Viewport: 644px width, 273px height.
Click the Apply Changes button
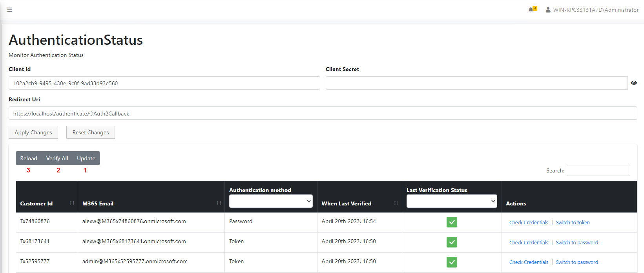pyautogui.click(x=33, y=132)
